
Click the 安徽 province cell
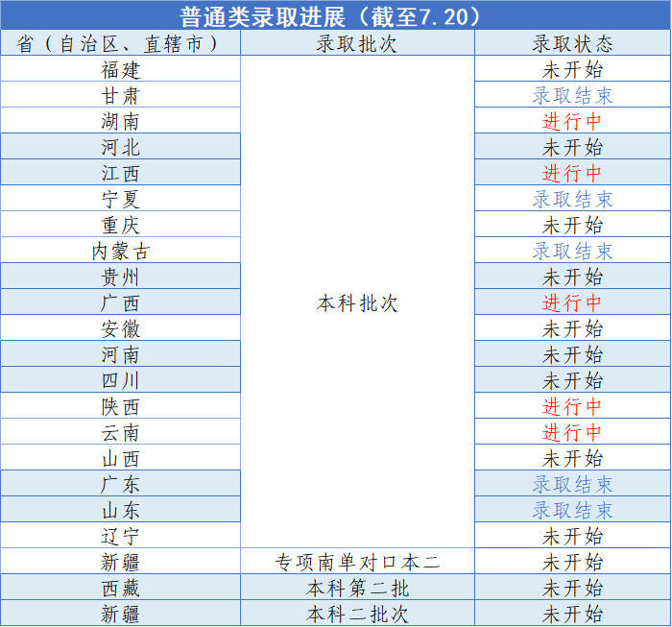120,327
